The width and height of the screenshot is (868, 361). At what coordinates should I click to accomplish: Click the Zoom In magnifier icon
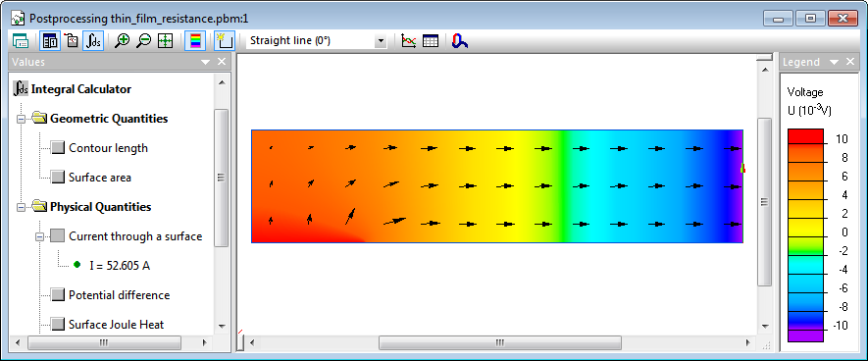[x=122, y=41]
